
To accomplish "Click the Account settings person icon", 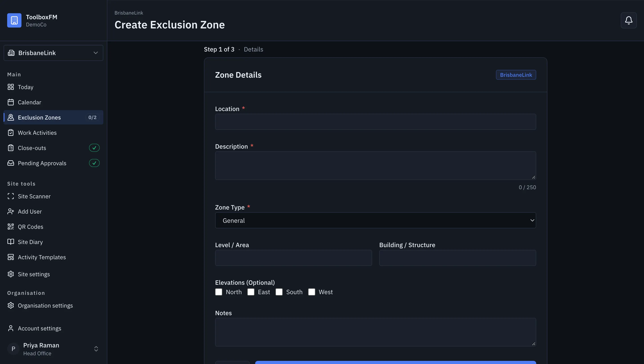I will [x=11, y=328].
